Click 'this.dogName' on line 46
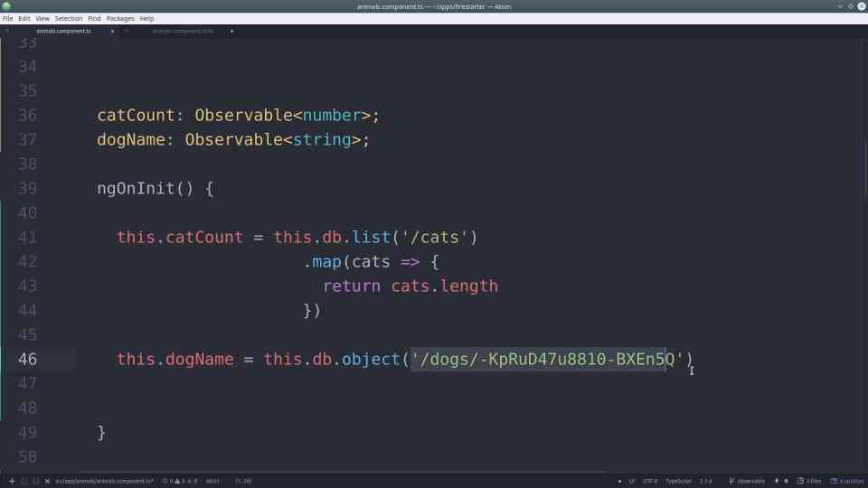This screenshot has height=488, width=868. 175,359
